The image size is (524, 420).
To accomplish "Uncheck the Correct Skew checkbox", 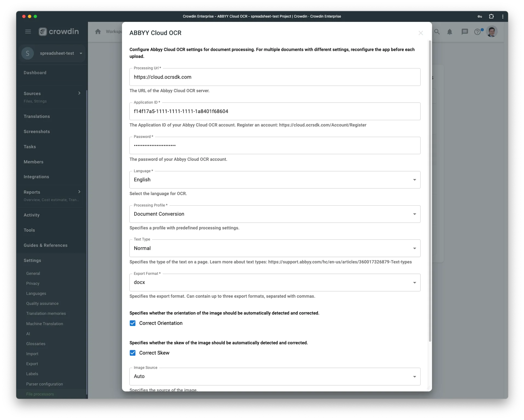I will click(133, 353).
